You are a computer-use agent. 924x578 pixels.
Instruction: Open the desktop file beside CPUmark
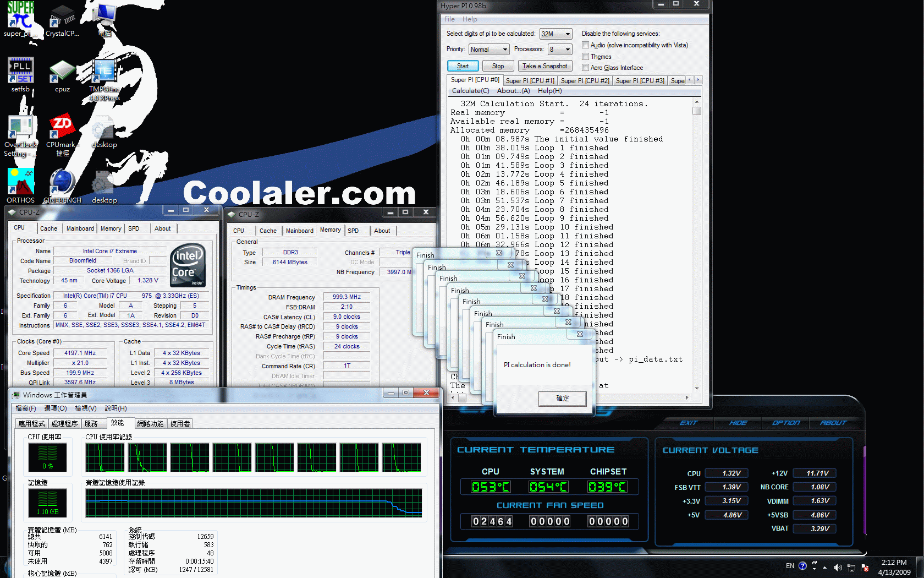(104, 132)
